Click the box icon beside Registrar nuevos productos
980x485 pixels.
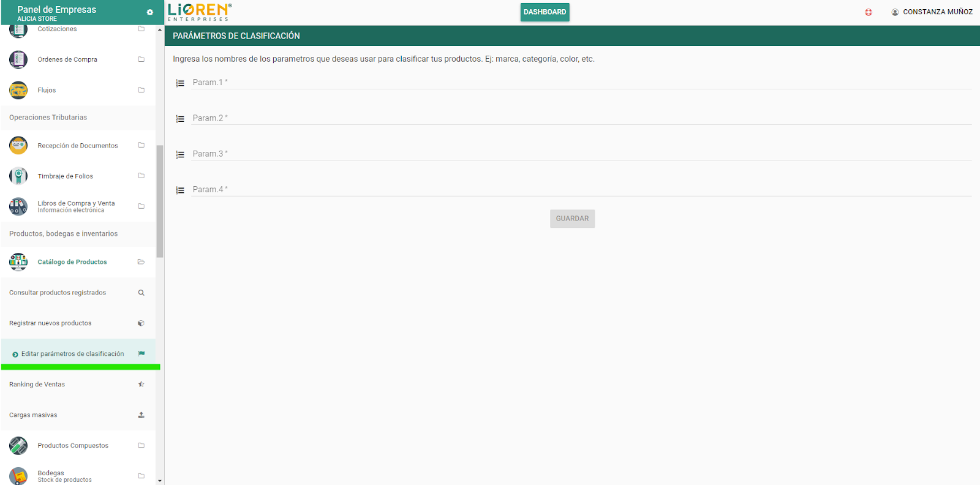(x=141, y=323)
